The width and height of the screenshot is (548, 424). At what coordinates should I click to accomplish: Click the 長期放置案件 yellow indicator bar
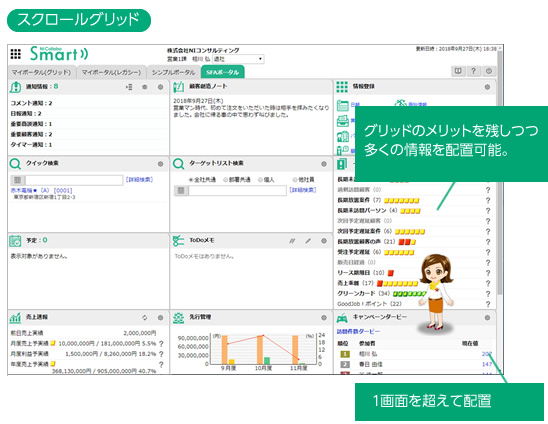click(x=402, y=201)
